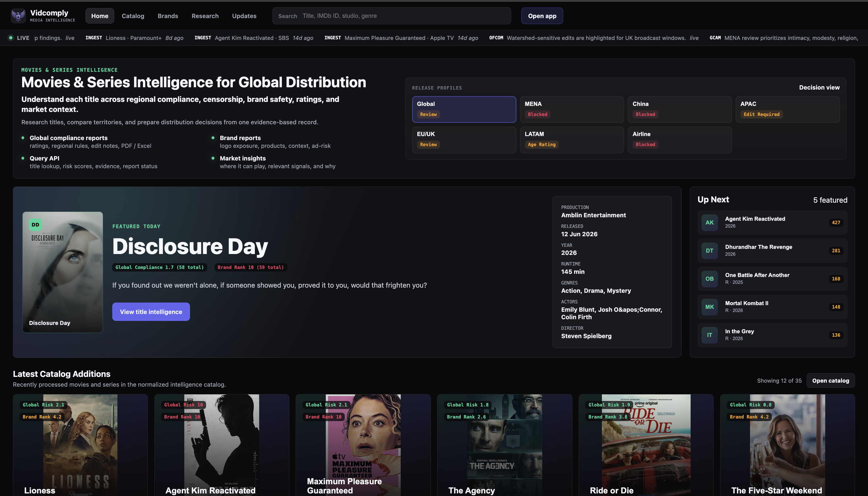Click View title intelligence button
Viewport: 868px width, 496px height.
point(151,312)
